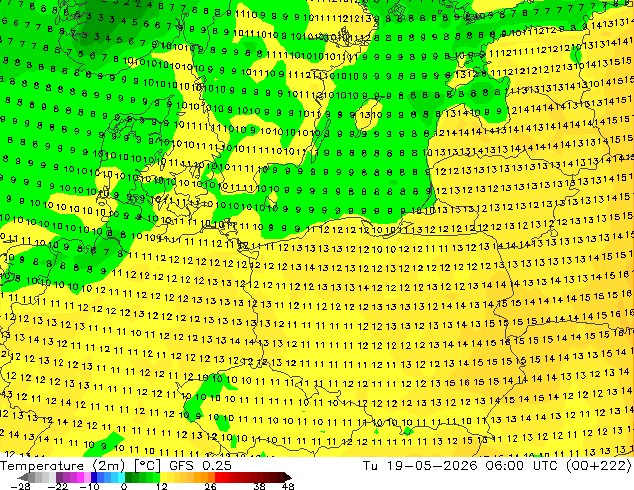Click the gray left arrow end of the scale
The image size is (634, 490).
click(23, 477)
